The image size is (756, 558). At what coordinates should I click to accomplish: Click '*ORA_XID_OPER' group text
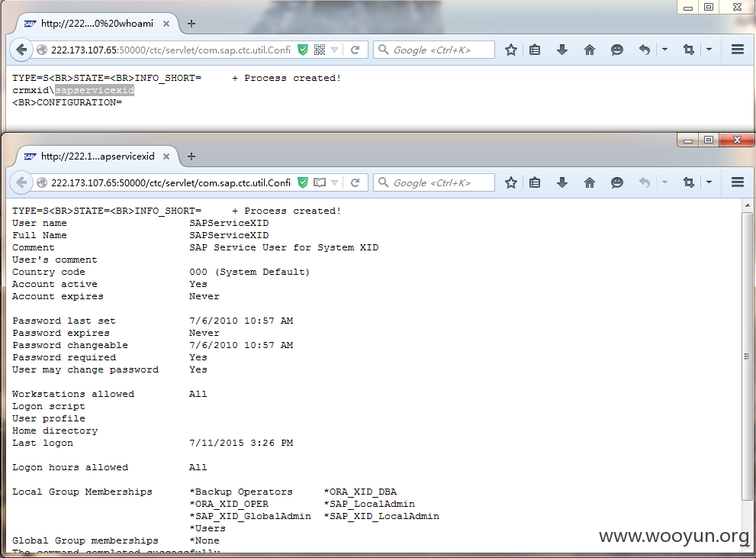click(229, 504)
